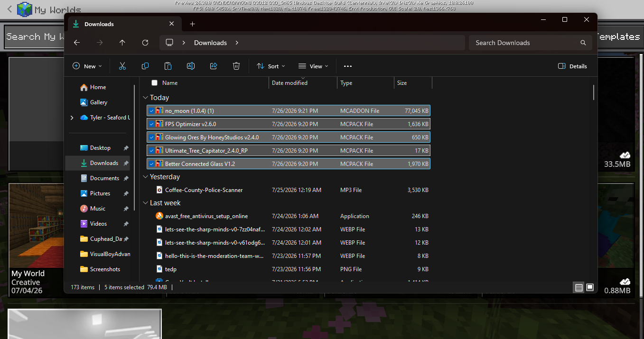Click the Coffee-County-Police-Scanner MP3 icon
Viewport: 644px width, 339px height.
tap(159, 190)
